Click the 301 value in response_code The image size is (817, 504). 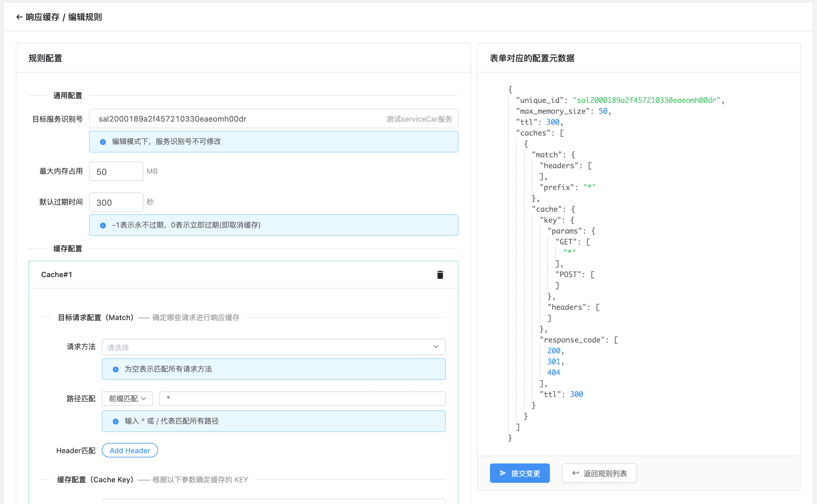pyautogui.click(x=554, y=362)
